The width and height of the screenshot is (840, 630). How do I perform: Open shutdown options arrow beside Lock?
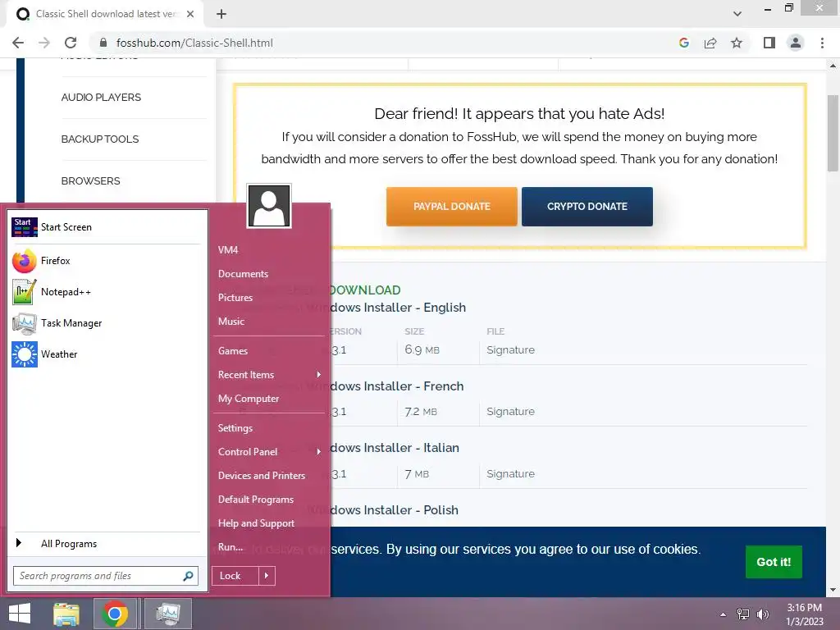267,576
